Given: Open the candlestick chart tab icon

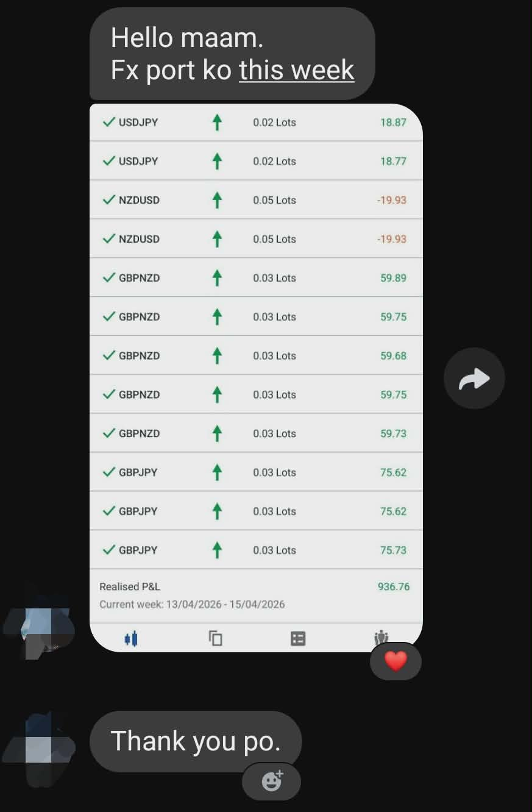Looking at the screenshot, I should [131, 638].
